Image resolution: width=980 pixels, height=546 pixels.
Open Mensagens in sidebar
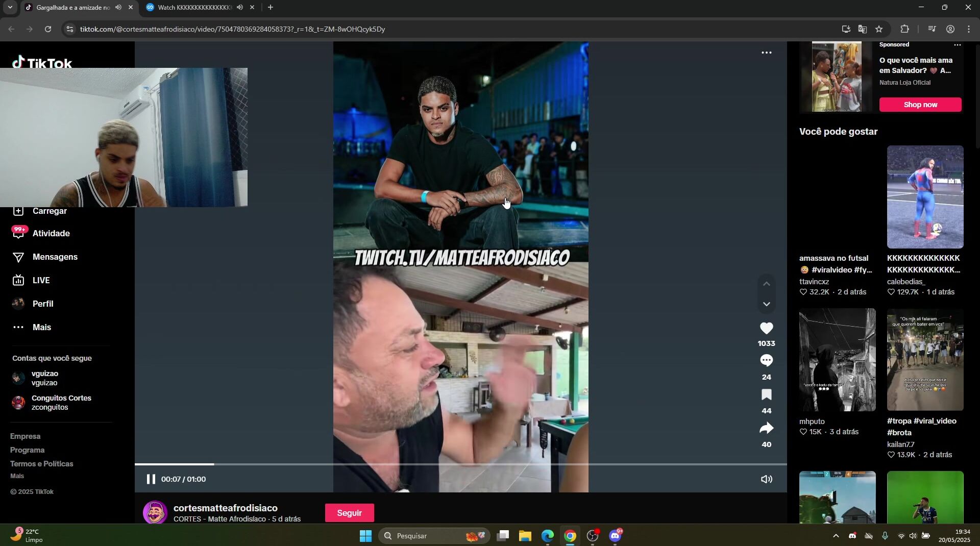pos(45,257)
